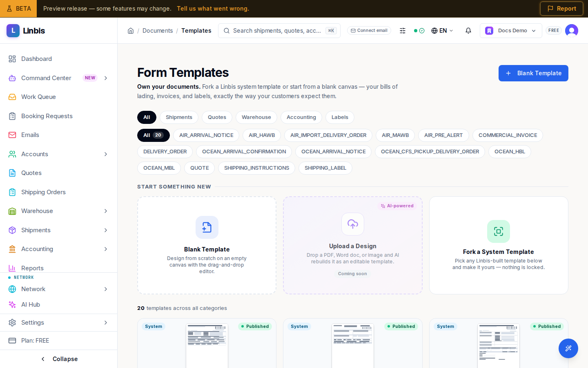This screenshot has height=368, width=588.
Task: Click the Report button
Action: tap(561, 9)
